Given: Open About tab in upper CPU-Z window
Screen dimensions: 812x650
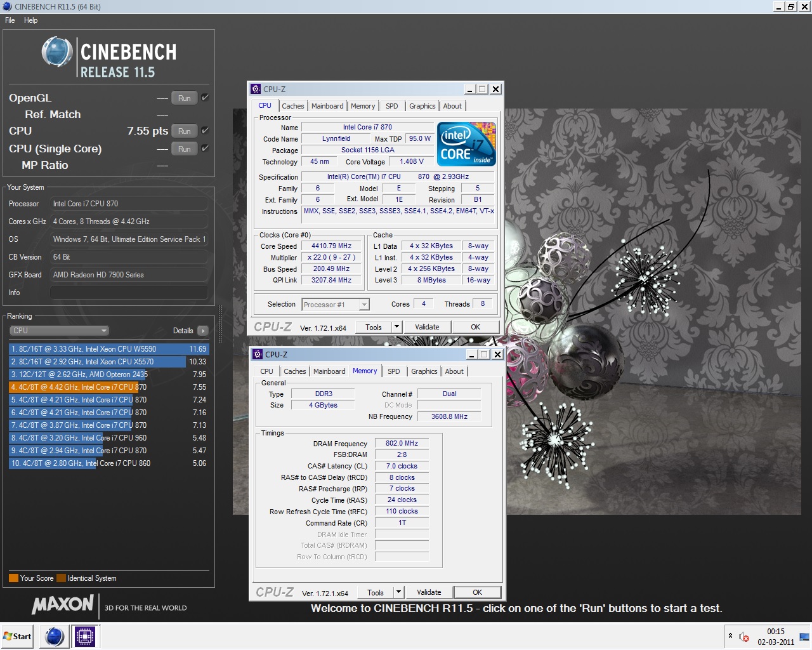Looking at the screenshot, I should point(452,106).
